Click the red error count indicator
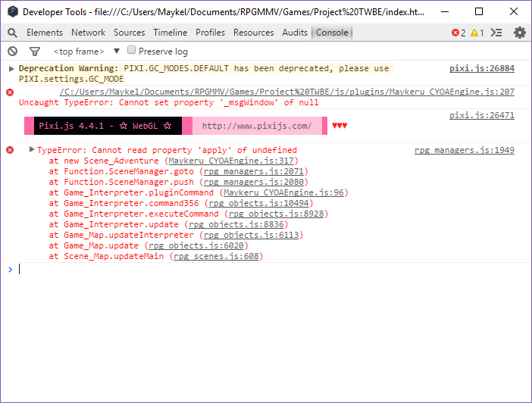Screen dimensions: 532x403 pyautogui.click(x=458, y=33)
